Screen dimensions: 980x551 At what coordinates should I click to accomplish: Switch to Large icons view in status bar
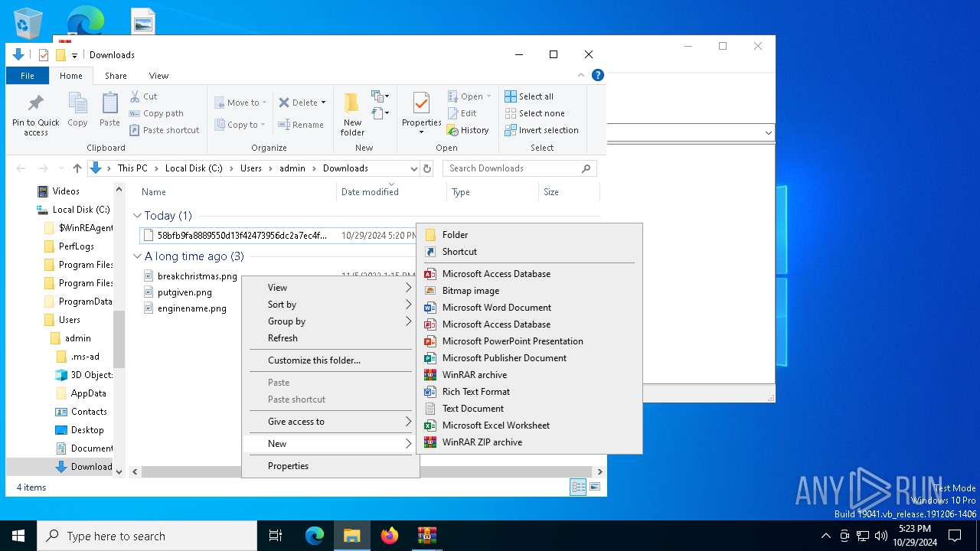point(595,487)
